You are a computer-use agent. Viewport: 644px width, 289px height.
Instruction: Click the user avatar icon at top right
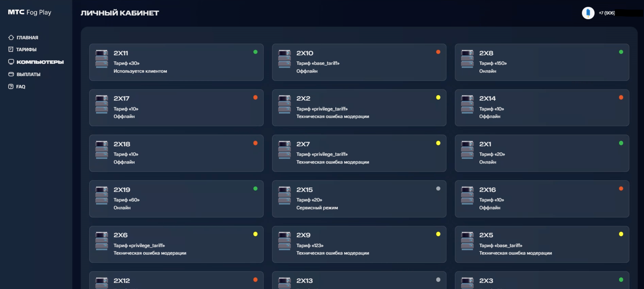588,13
